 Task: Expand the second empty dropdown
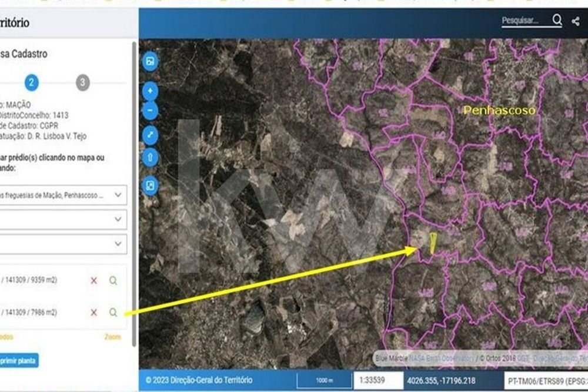click(x=62, y=219)
